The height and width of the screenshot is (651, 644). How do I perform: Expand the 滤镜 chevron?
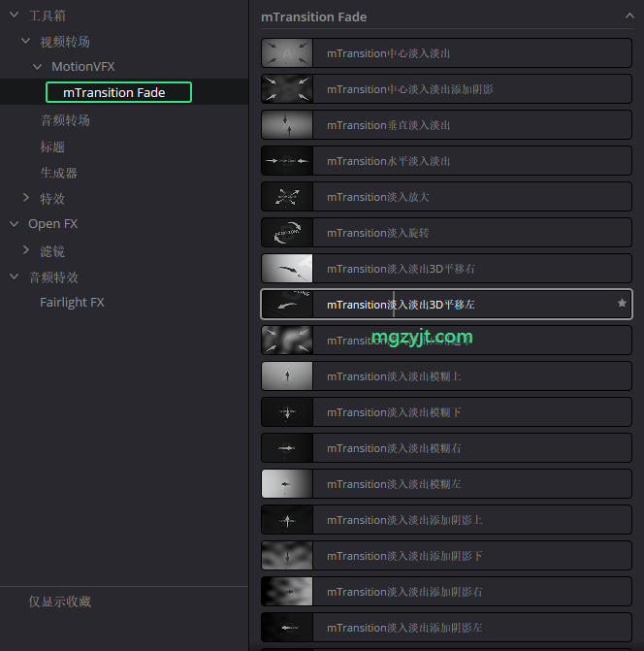tap(26, 250)
